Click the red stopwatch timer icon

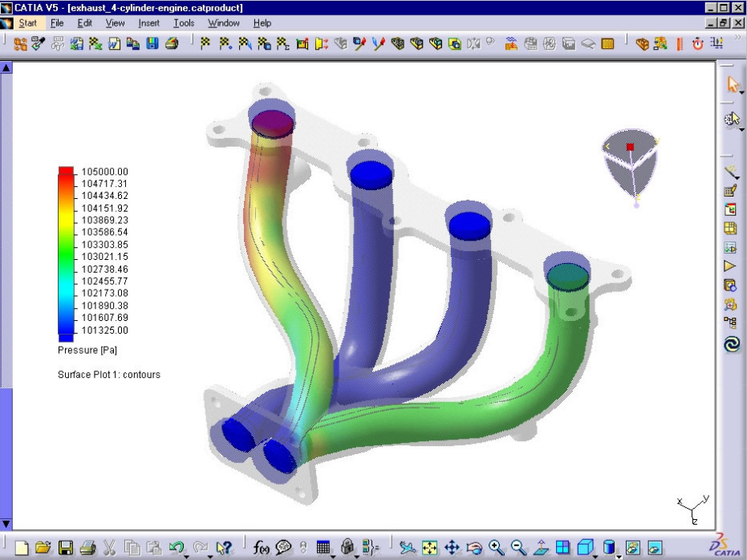pyautogui.click(x=697, y=44)
